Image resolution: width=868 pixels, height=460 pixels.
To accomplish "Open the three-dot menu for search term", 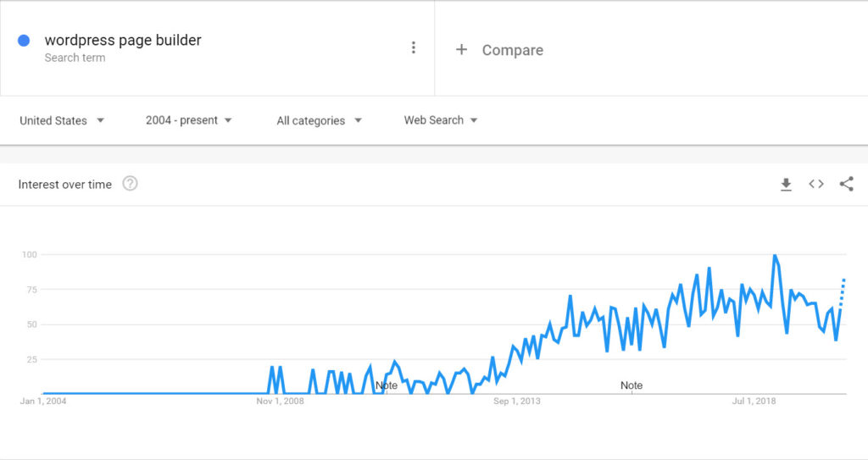I will pyautogui.click(x=413, y=47).
